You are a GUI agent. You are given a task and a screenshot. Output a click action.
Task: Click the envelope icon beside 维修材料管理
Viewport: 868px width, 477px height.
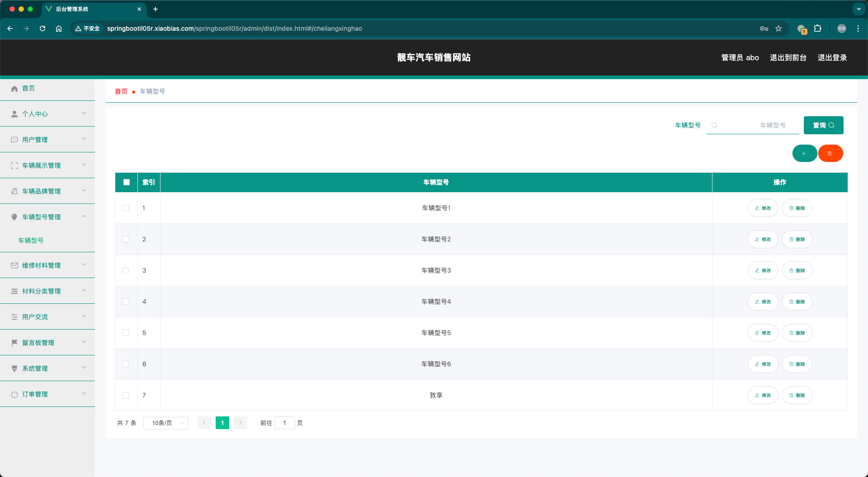[14, 265]
